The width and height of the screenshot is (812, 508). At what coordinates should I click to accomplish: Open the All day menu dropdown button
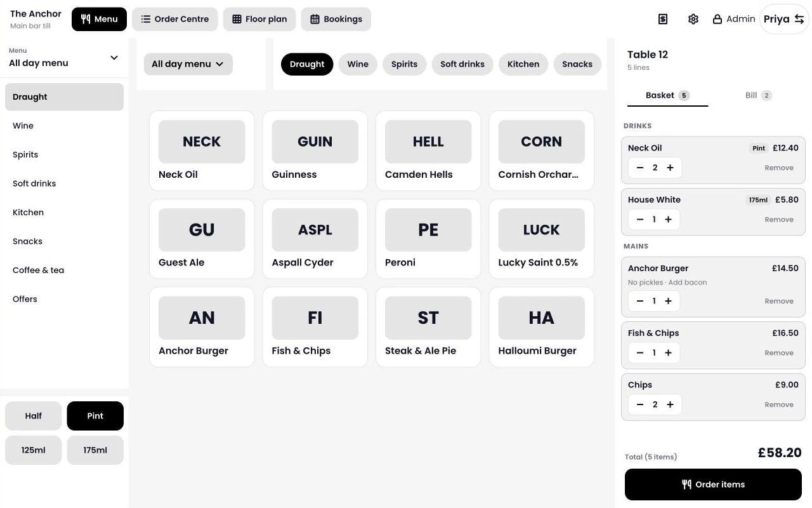[x=188, y=64]
